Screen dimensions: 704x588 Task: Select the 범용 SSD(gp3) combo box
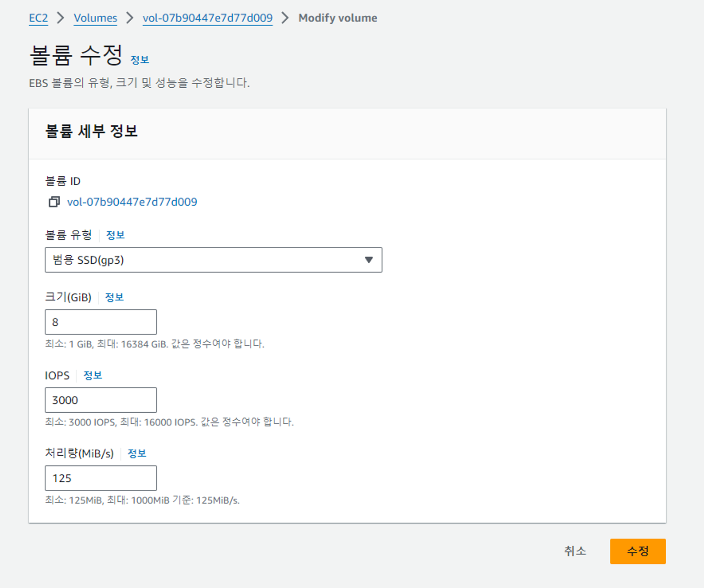208,260
